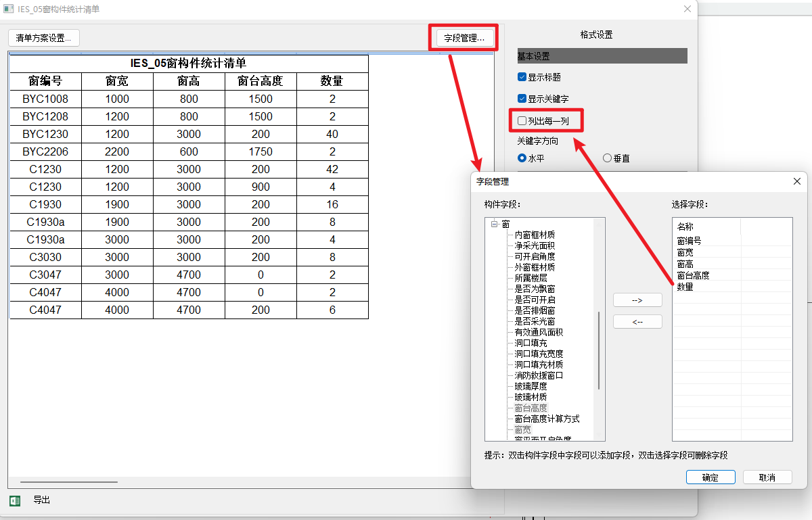The image size is (812, 520).
Task: Select 是否采光窗 in field tree
Action: pos(535,321)
